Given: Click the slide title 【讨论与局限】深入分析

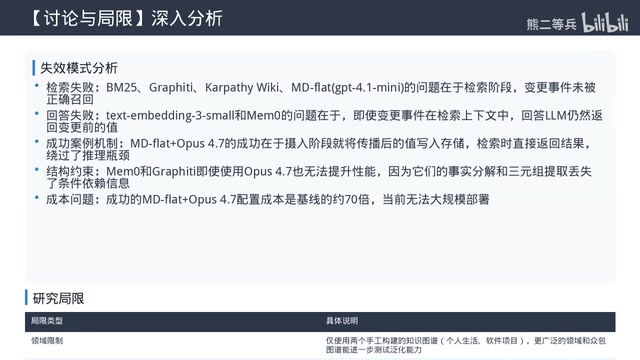Looking at the screenshot, I should click(127, 18).
